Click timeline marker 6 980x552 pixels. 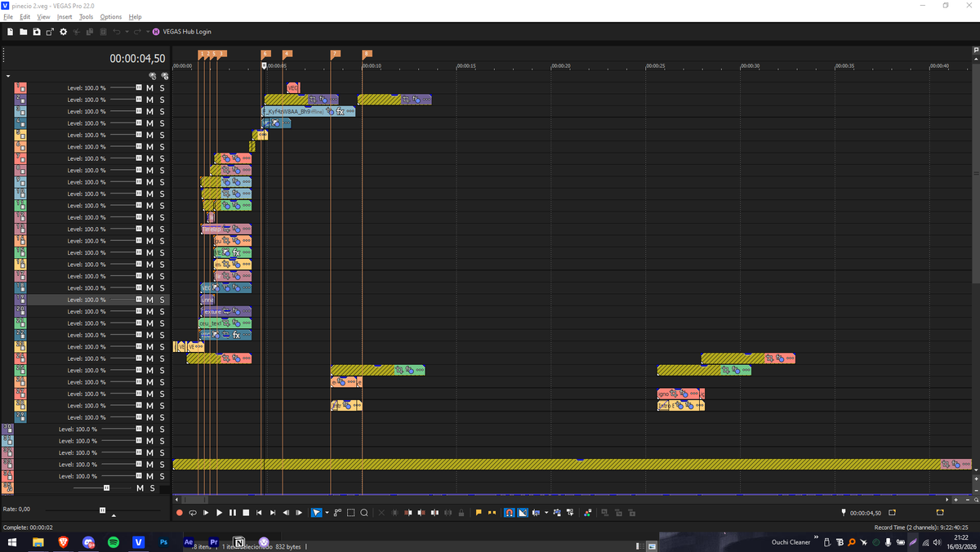tap(265, 54)
